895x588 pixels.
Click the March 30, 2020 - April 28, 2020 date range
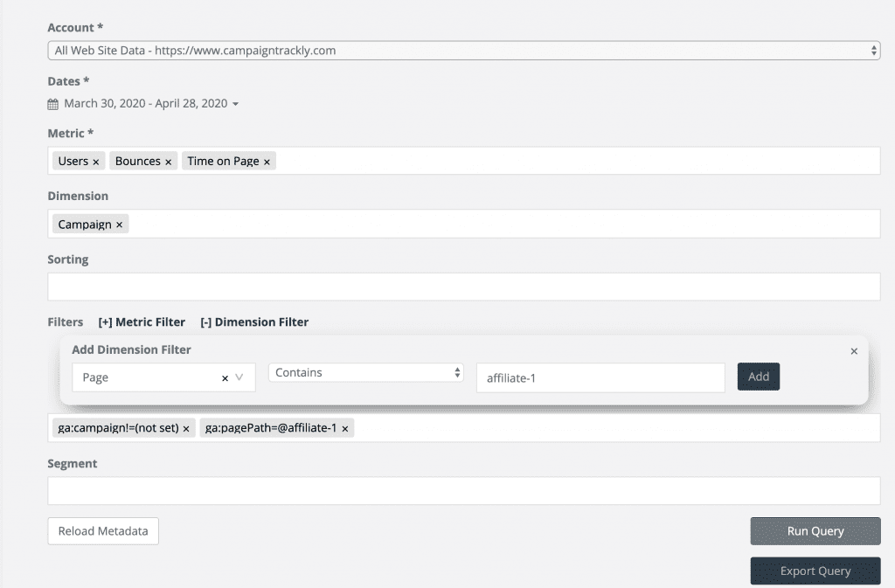point(146,103)
